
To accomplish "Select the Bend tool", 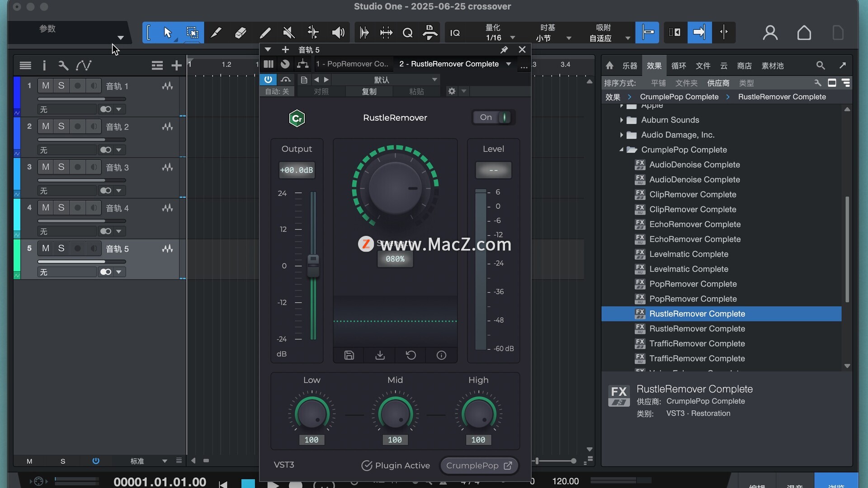I will [313, 33].
